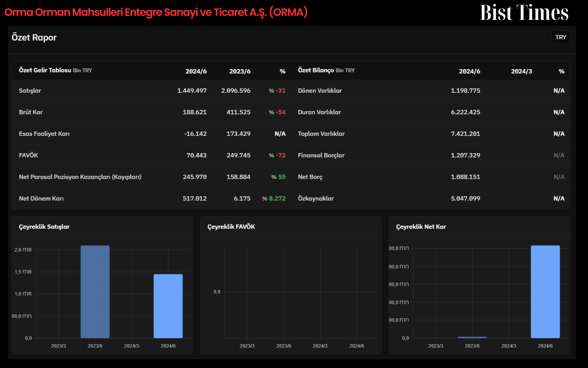The height and width of the screenshot is (368, 588).
Task: Select Brüt Kar value 188.621
Action: coord(194,112)
